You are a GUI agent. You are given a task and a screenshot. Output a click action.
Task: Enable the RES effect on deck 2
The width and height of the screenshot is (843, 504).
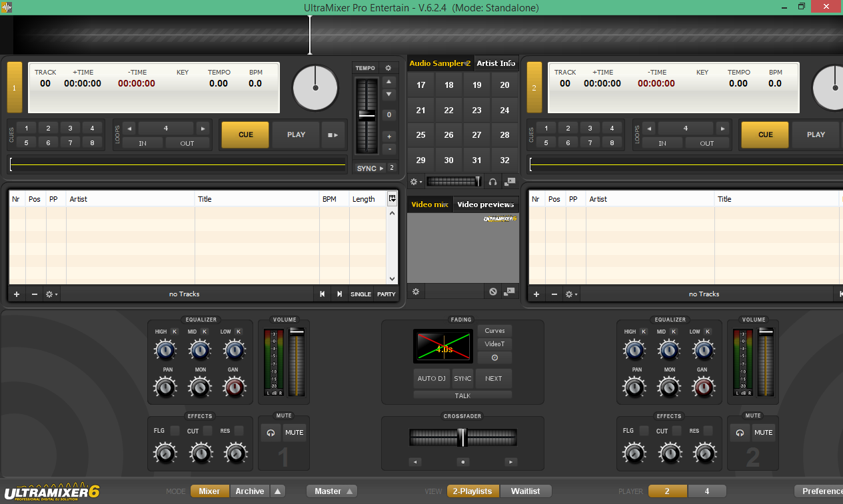(x=708, y=431)
